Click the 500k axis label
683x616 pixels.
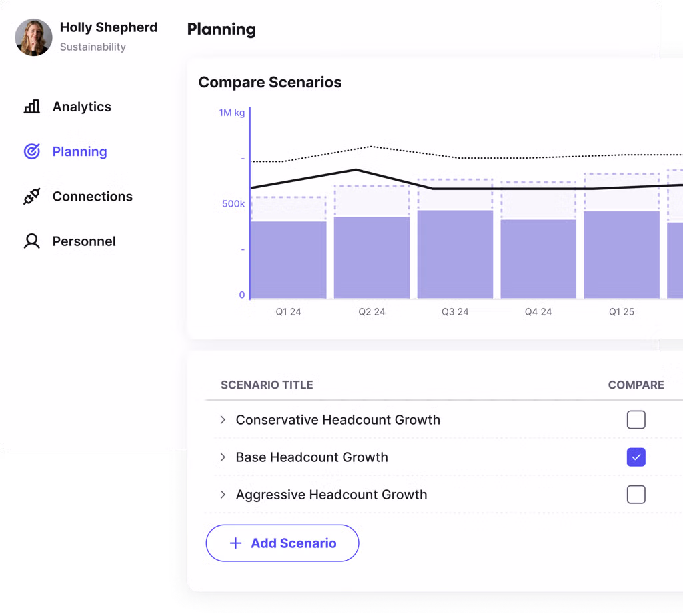click(x=233, y=204)
